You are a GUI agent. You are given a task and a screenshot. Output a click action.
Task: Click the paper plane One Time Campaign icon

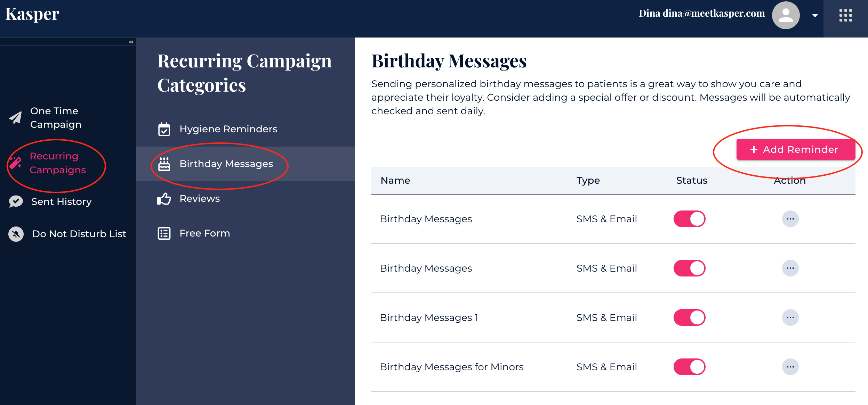point(16,118)
